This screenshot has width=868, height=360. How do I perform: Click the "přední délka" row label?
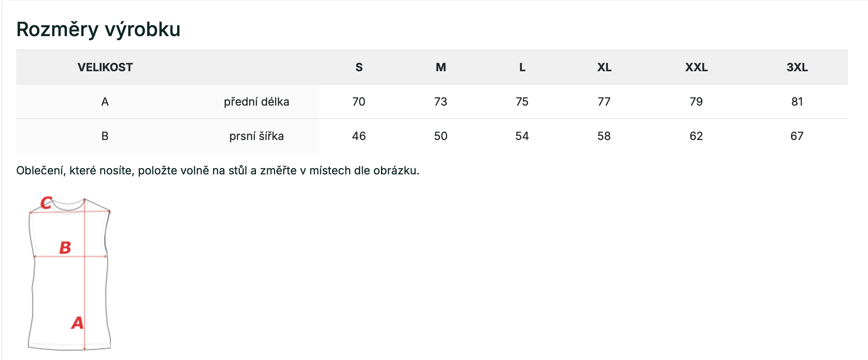pos(257,102)
